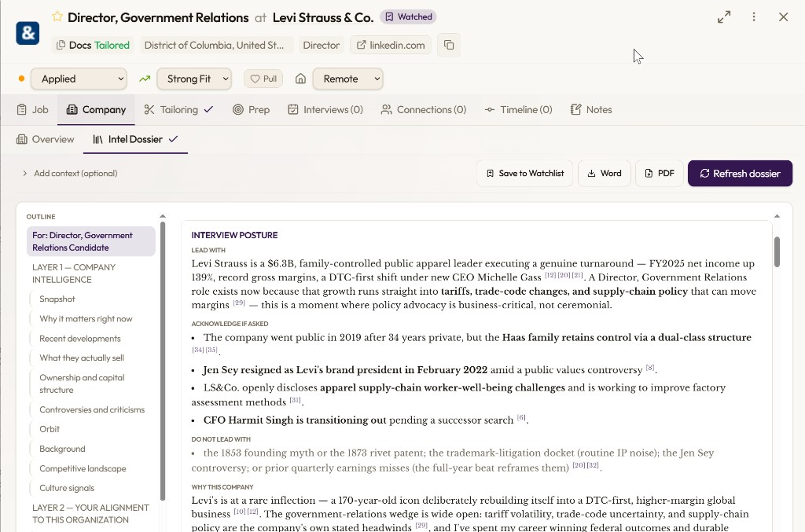805x532 pixels.
Task: Click the Refresh dossier button
Action: (740, 174)
